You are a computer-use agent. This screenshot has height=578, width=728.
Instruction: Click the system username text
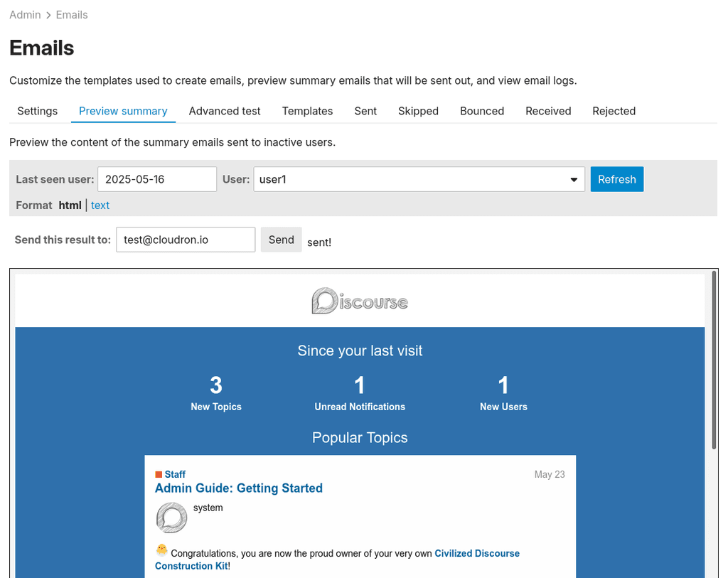pyautogui.click(x=208, y=508)
